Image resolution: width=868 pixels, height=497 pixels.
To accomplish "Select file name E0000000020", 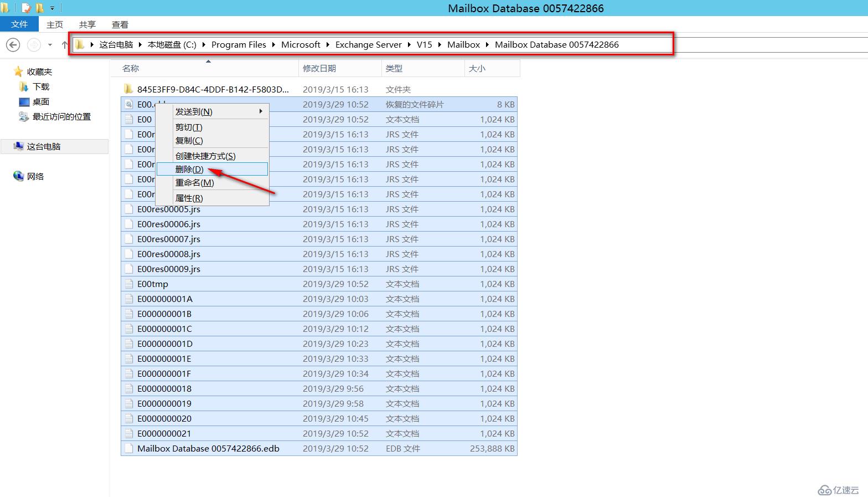I will coord(164,418).
